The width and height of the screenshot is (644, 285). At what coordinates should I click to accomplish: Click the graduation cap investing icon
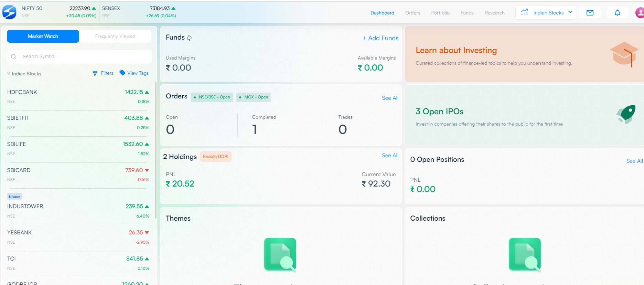tap(624, 54)
